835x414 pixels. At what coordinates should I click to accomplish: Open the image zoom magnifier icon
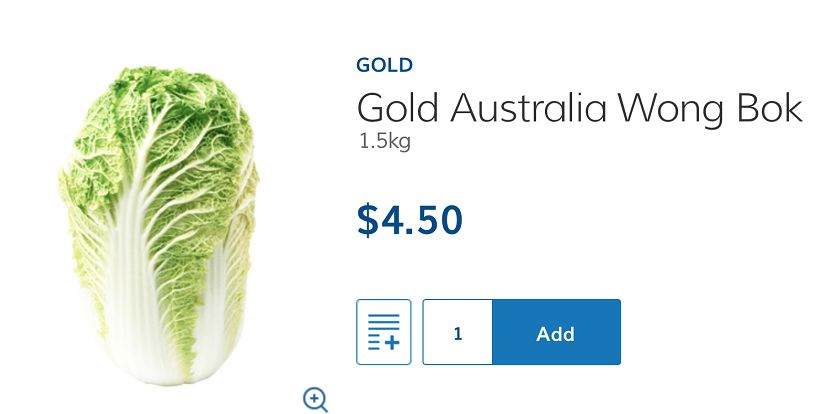pyautogui.click(x=315, y=399)
